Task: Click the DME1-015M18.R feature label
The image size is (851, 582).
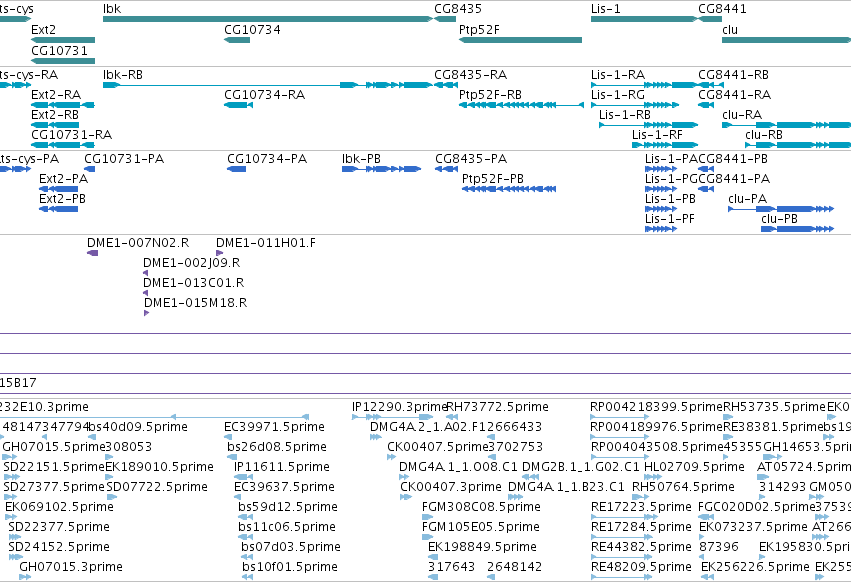Action: pyautogui.click(x=195, y=303)
